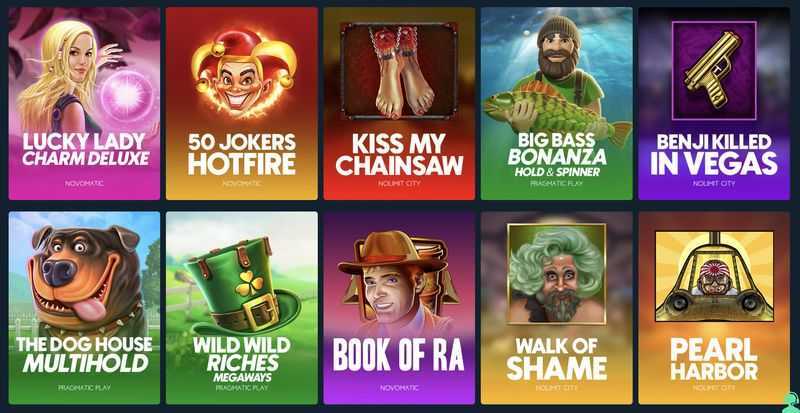The image size is (800, 413).
Task: Open the Kiss My Chainsaw game card
Action: [399, 103]
